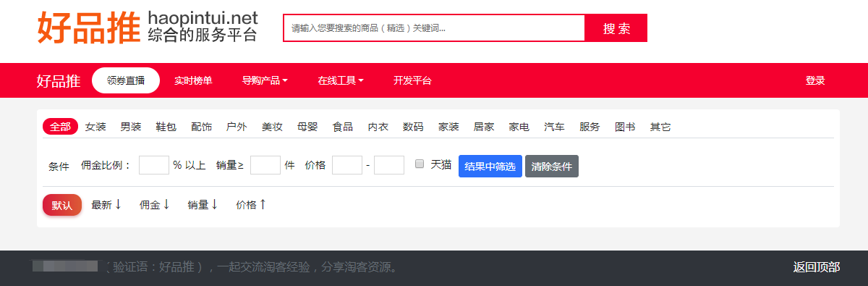Screen dimensions: 868x286
Task: Click the gray 清除条件 button
Action: (552, 166)
